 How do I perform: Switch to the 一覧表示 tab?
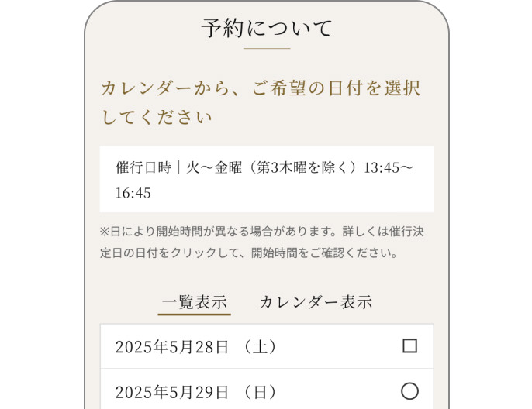tap(194, 302)
